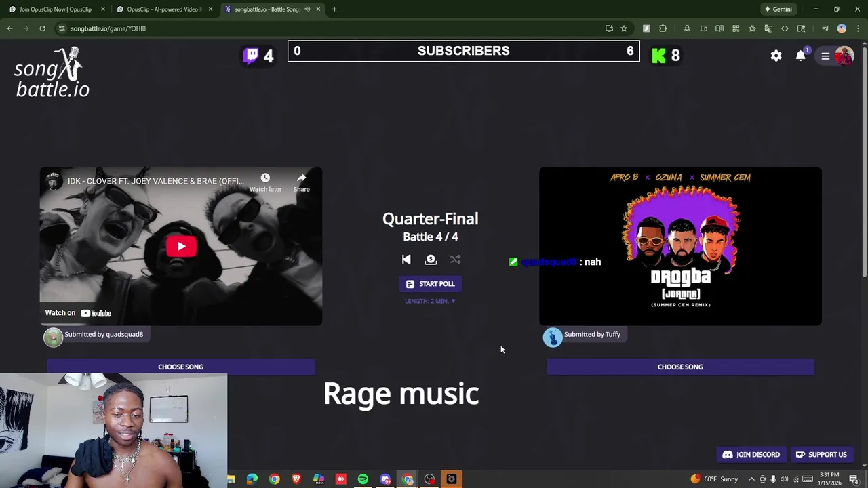Click quadsquad8 submitter avatar

coord(53,337)
